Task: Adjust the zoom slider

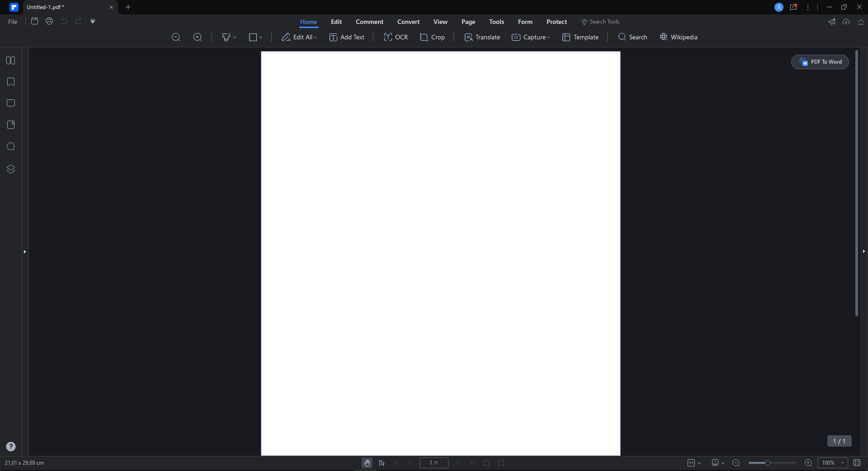Action: coord(772,463)
